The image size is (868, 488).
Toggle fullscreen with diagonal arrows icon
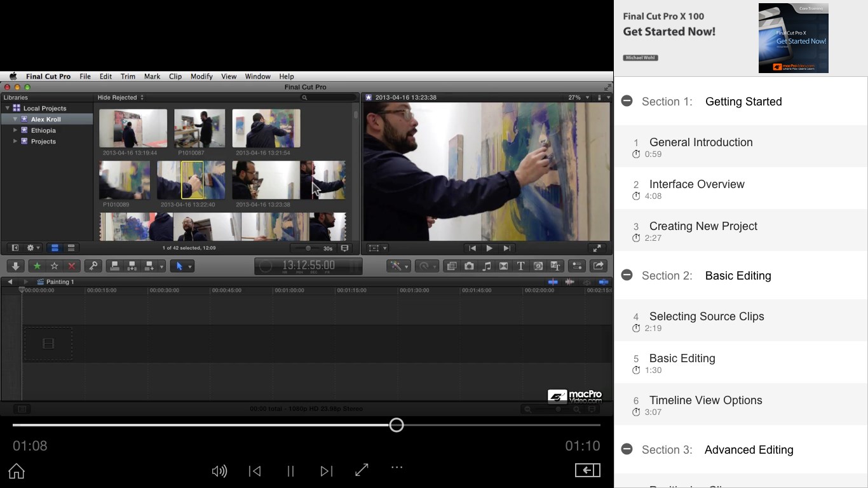tap(362, 470)
